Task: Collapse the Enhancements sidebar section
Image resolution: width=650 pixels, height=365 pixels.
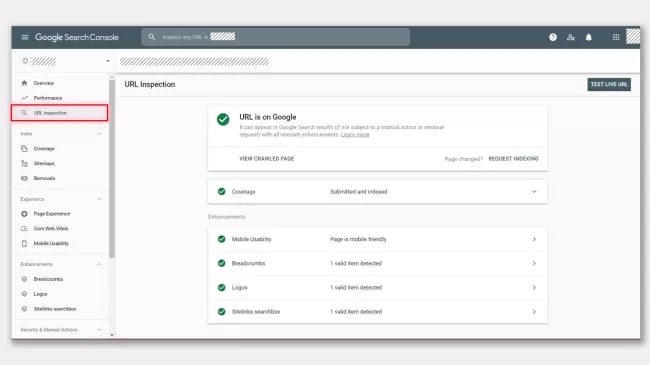Action: (x=99, y=264)
